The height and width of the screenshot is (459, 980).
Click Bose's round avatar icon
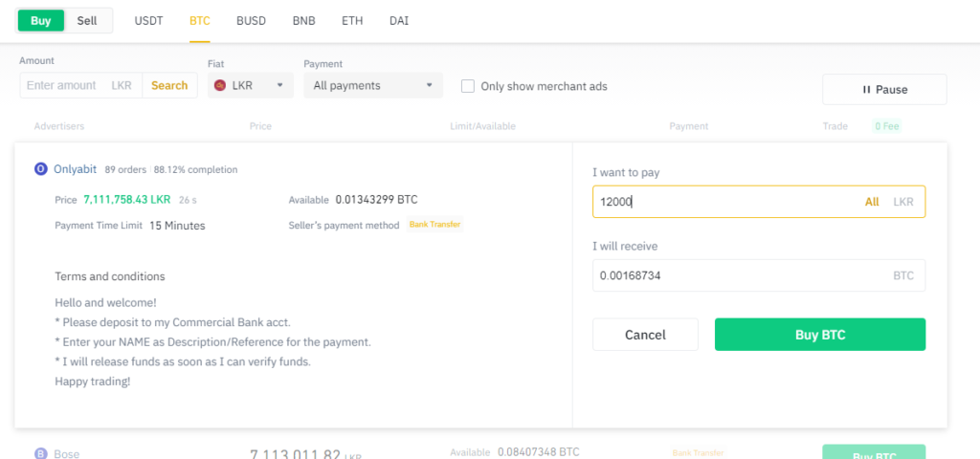pos(40,454)
